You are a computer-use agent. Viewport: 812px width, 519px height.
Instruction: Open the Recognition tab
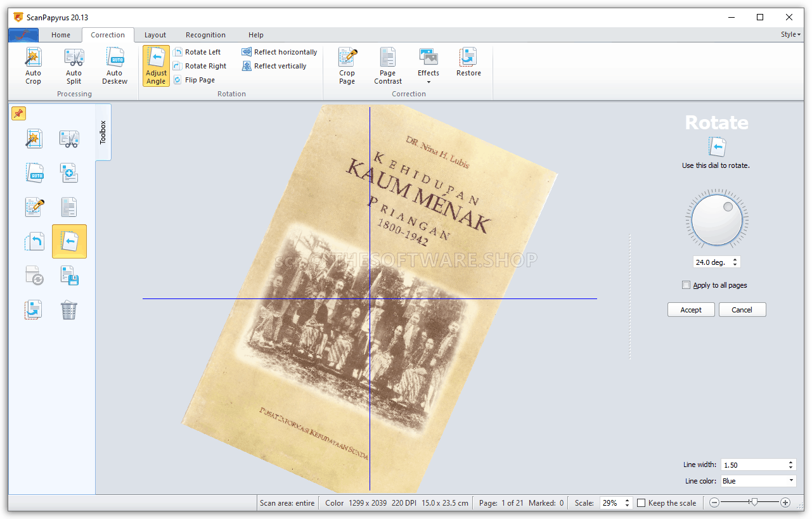pos(205,35)
